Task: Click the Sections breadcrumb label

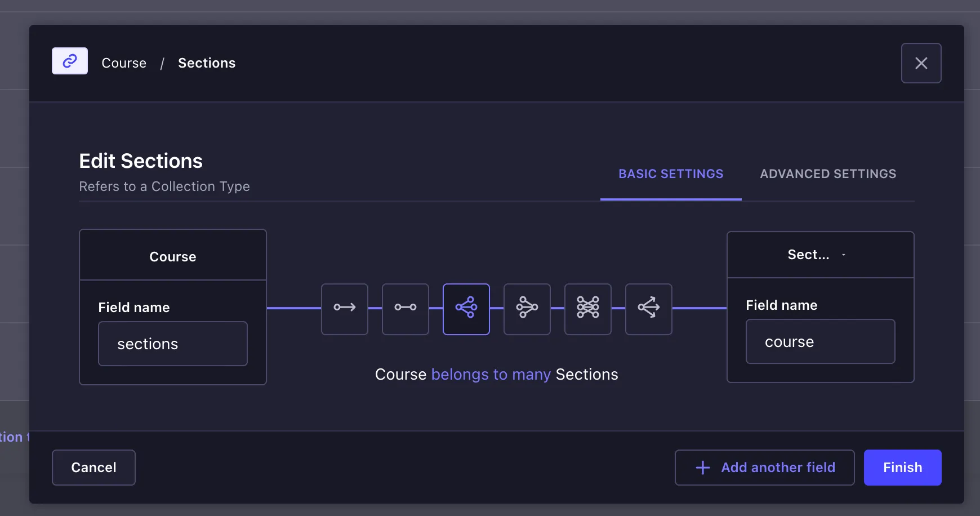Action: point(207,63)
